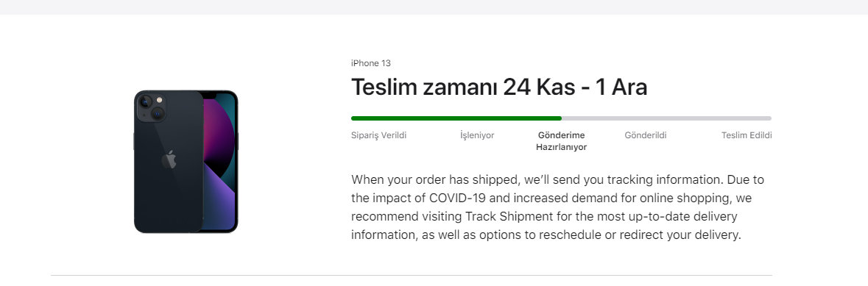Select the Teslim zamanı 24 Kas heading
868x286 pixels.
[498, 87]
